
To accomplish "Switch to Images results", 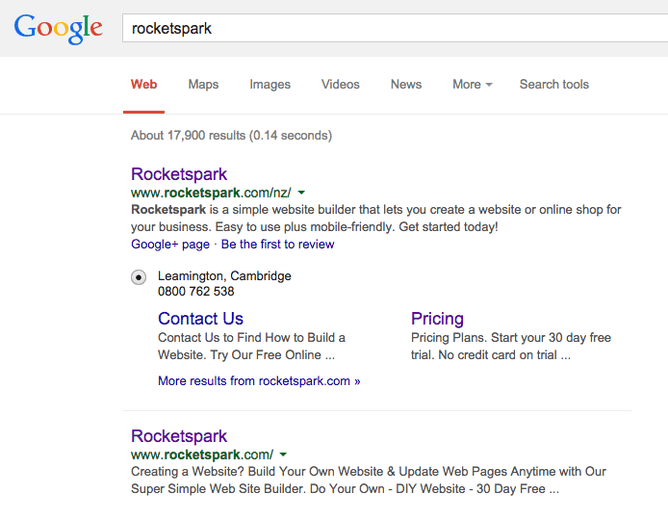I will pyautogui.click(x=270, y=84).
